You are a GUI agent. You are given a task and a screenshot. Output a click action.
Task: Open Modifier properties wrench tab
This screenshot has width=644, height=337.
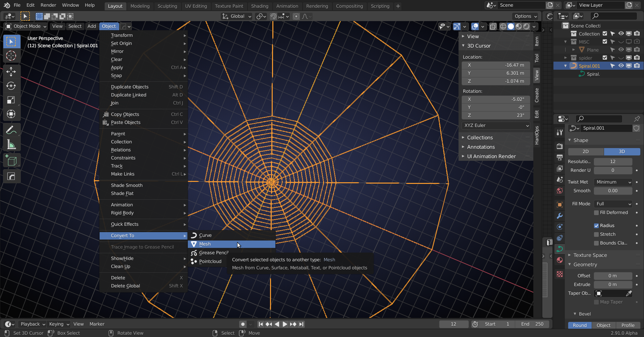559,216
